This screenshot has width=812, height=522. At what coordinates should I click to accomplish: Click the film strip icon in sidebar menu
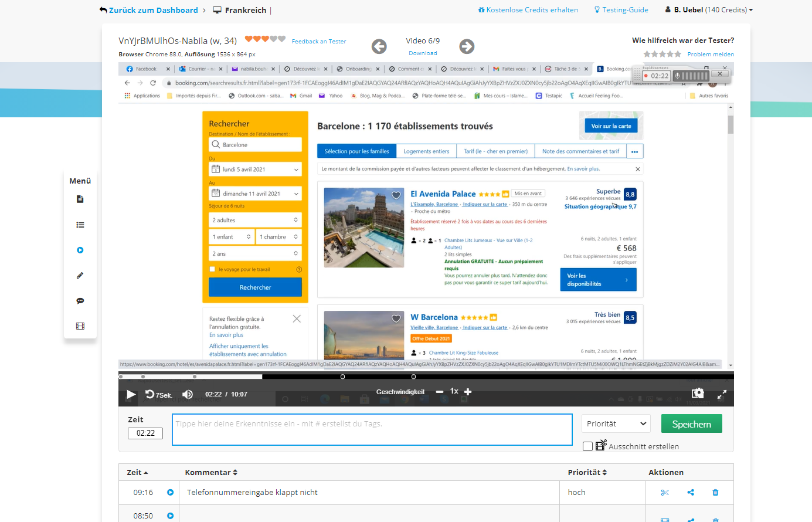click(x=80, y=326)
